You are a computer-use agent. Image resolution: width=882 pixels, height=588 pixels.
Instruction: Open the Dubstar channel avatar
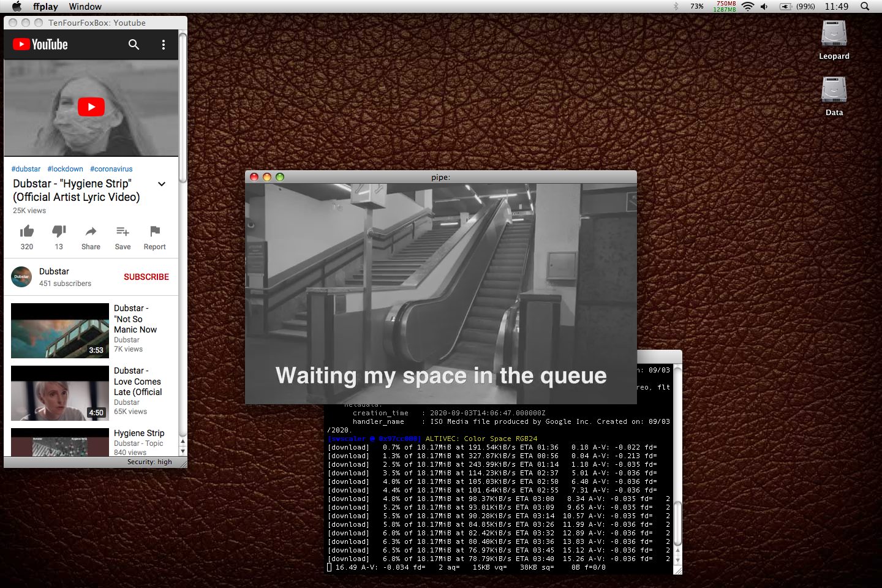pos(21,277)
